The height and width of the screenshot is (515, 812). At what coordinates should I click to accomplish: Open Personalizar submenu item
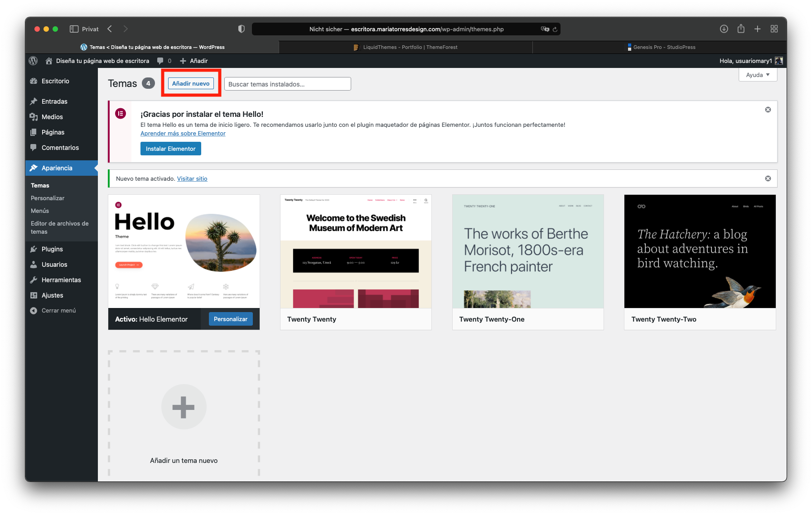(x=48, y=198)
